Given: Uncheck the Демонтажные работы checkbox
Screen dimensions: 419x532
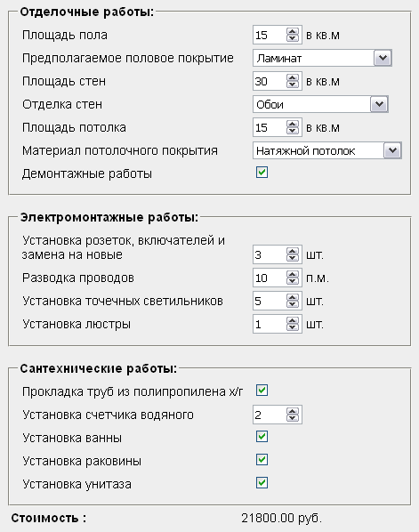Looking at the screenshot, I should 262,173.
